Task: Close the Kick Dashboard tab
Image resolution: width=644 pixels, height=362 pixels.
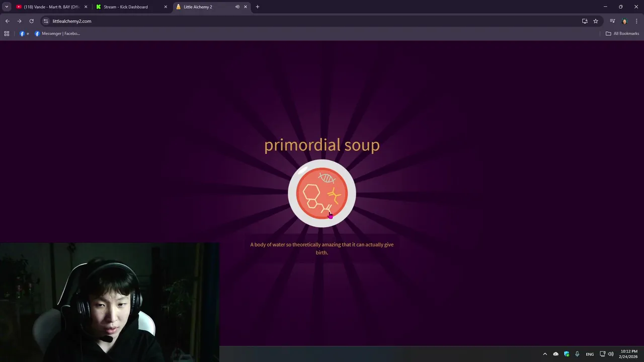Action: pos(166,7)
